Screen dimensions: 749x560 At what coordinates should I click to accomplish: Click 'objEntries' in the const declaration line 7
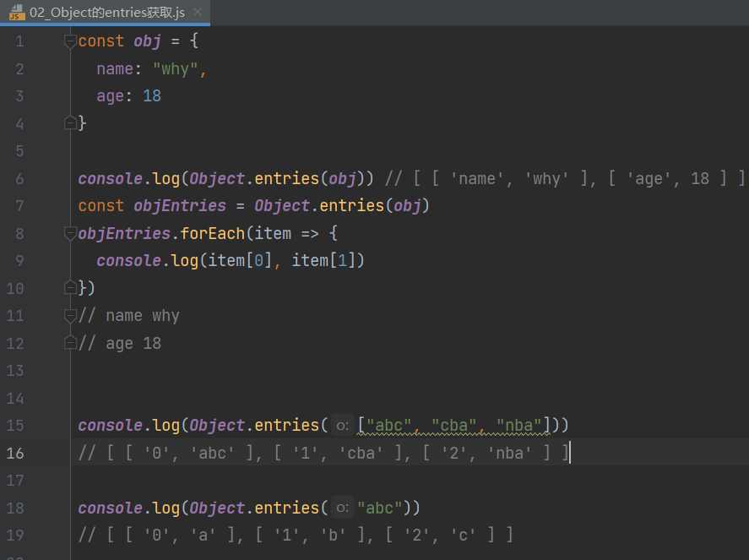pos(180,206)
